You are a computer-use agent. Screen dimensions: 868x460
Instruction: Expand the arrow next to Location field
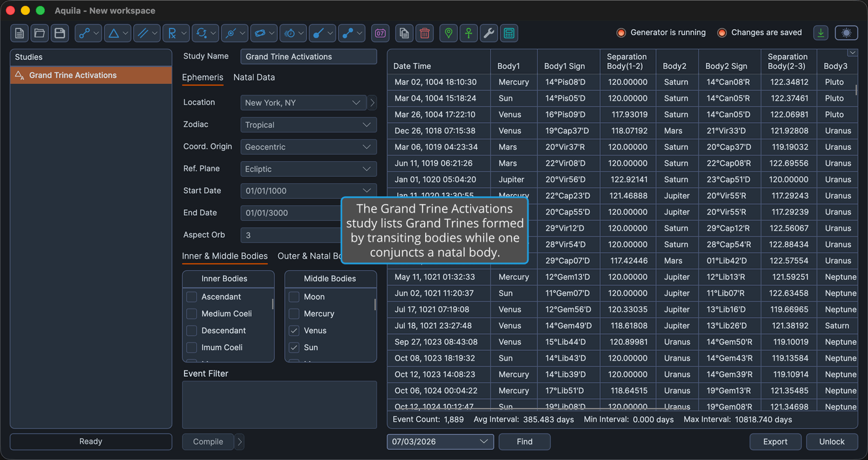pyautogui.click(x=373, y=103)
